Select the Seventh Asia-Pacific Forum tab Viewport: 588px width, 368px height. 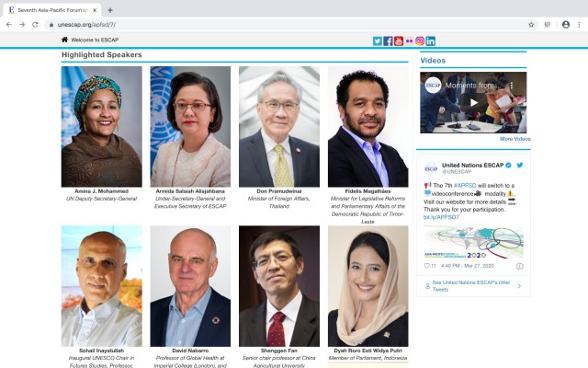click(x=51, y=9)
